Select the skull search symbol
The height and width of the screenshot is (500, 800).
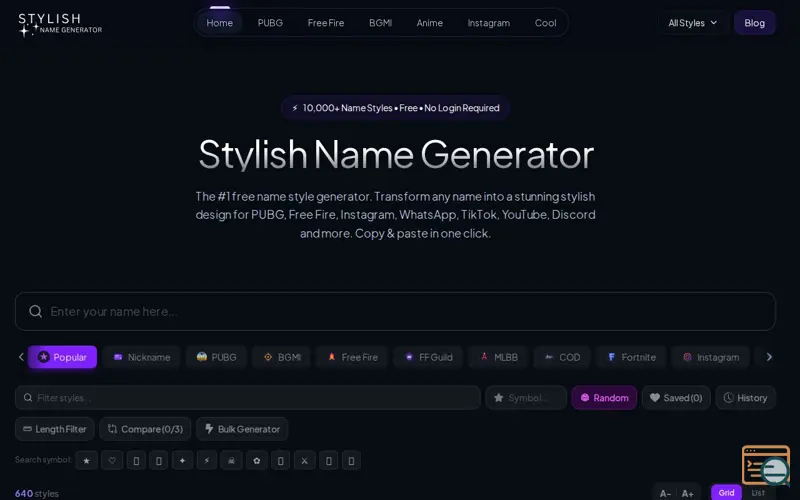point(231,461)
